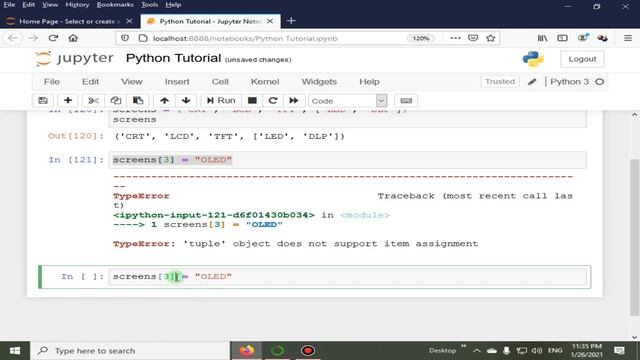Open the Windows Start menu
This screenshot has height=360, width=640.
(x=15, y=351)
